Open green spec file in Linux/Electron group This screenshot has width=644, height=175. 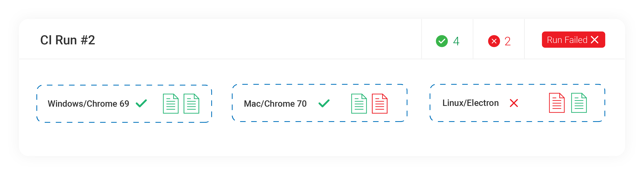[x=579, y=103]
